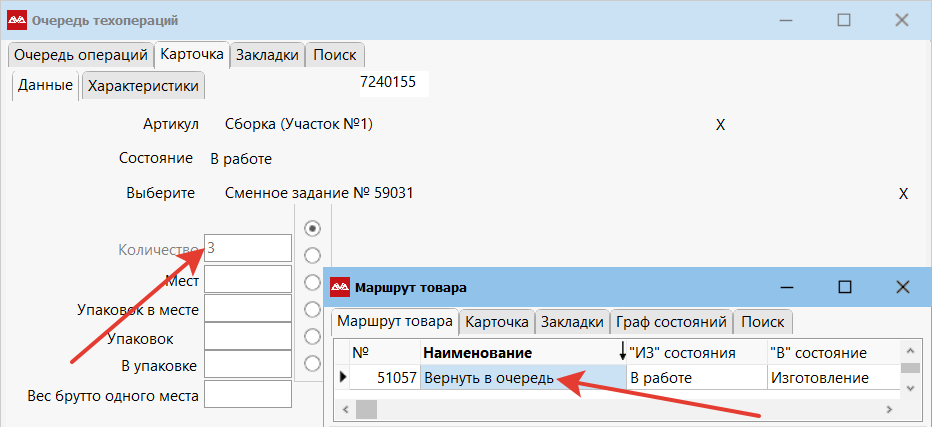Click the app icon in Очередь техопераций title bar
Image resolution: width=932 pixels, height=427 pixels.
17,20
